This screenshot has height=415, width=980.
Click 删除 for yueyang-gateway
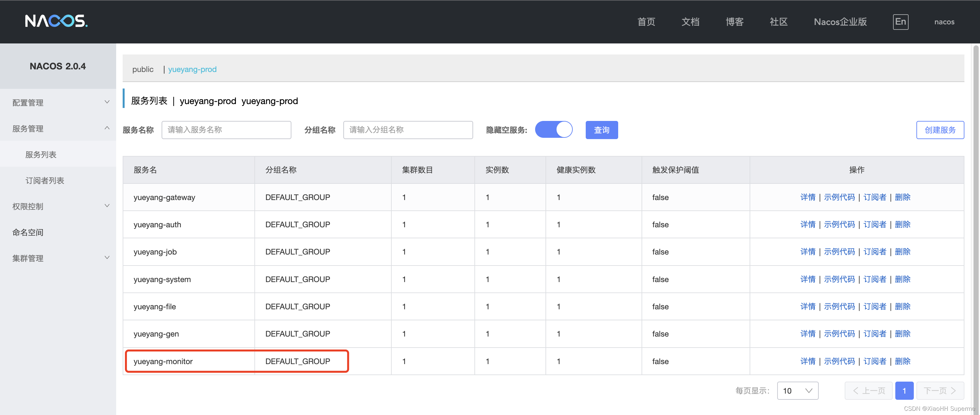point(902,197)
